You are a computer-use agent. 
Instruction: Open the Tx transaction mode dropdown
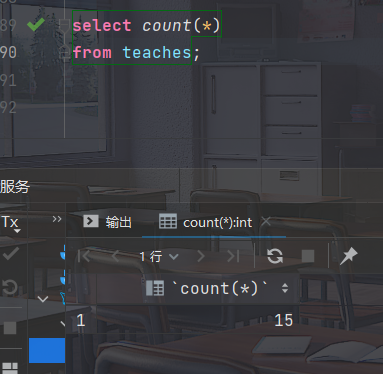pyautogui.click(x=11, y=223)
